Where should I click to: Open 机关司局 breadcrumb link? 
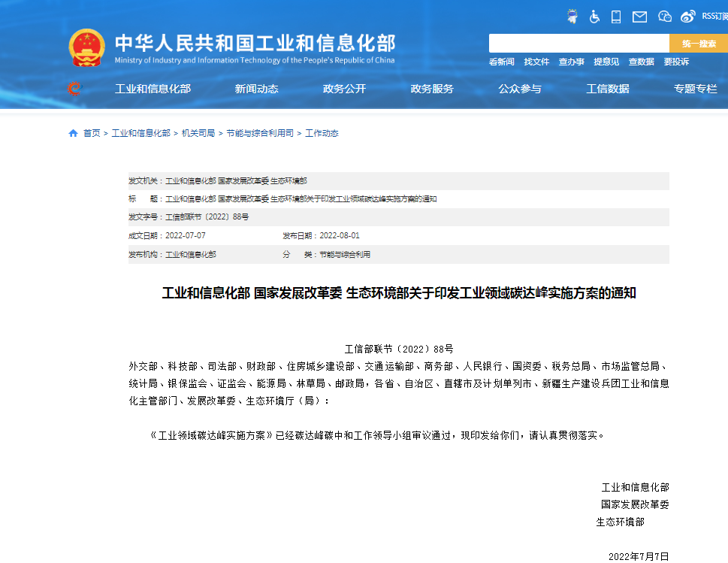pos(198,133)
